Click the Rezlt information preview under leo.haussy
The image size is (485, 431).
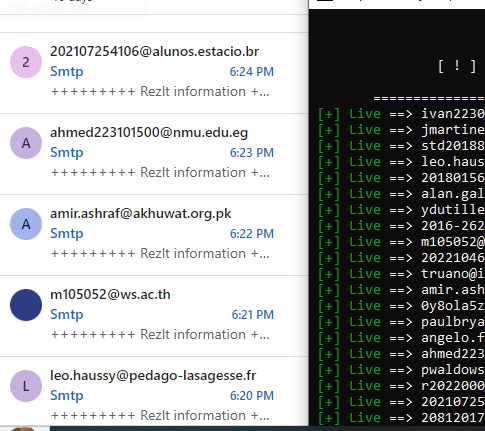pos(160,415)
